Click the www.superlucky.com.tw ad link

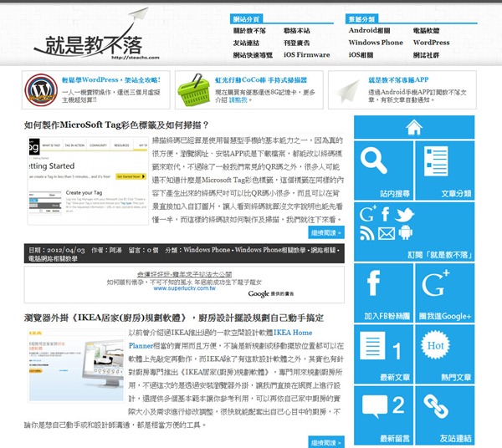tap(184, 288)
